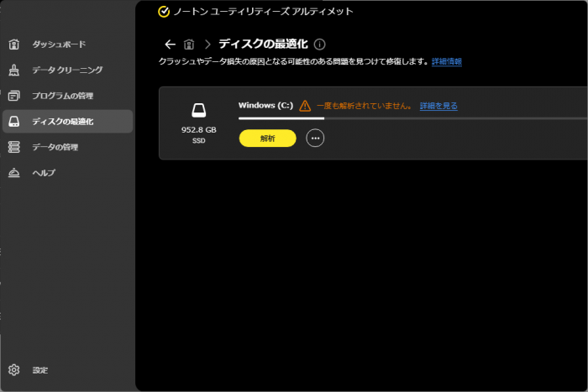Open the three-dot more options button
588x392 pixels.
[x=315, y=139]
